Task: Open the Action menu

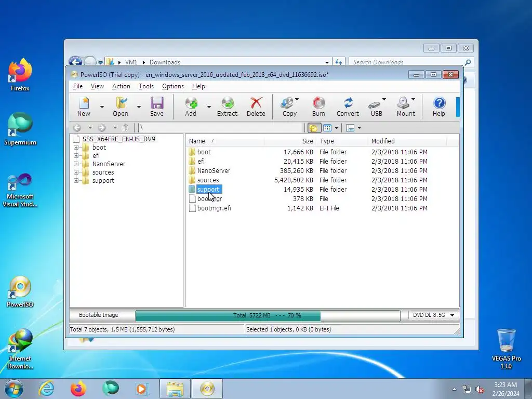Action: 121,86
